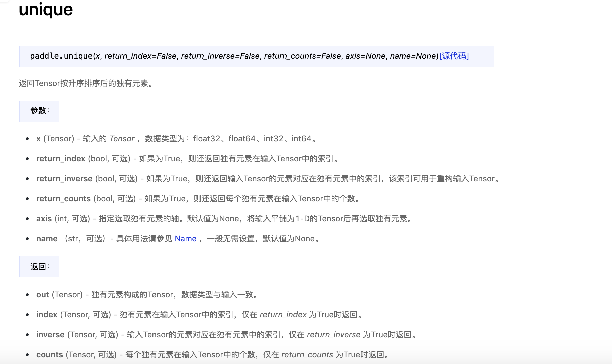Click return_inverse=False in the signature

coord(220,56)
